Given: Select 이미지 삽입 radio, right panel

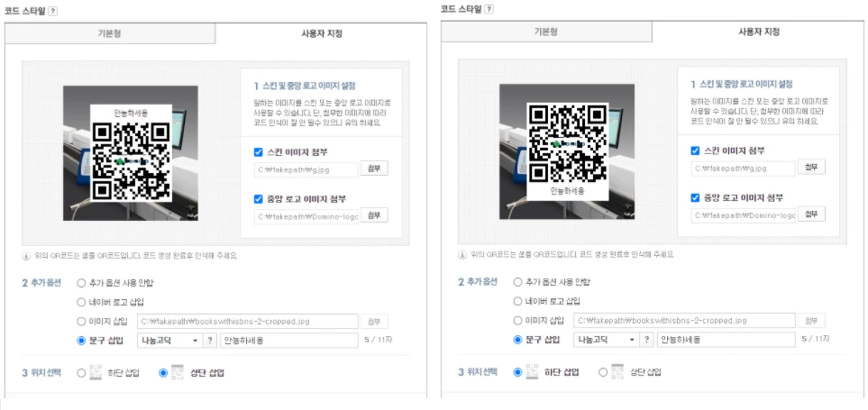Looking at the screenshot, I should pyautogui.click(x=518, y=321).
